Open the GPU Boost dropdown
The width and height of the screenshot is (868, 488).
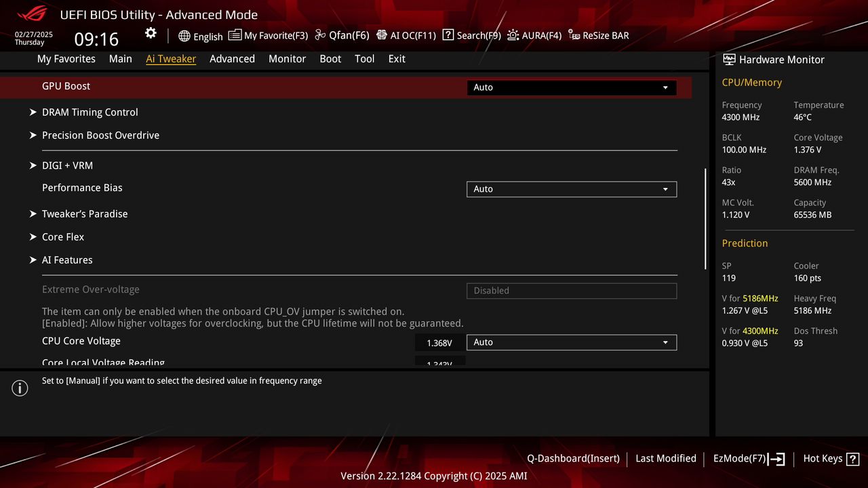[572, 87]
